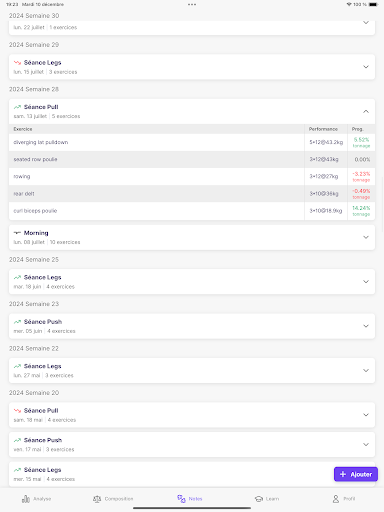
Task: Select the curl biceps poulie row
Action: tap(192, 211)
